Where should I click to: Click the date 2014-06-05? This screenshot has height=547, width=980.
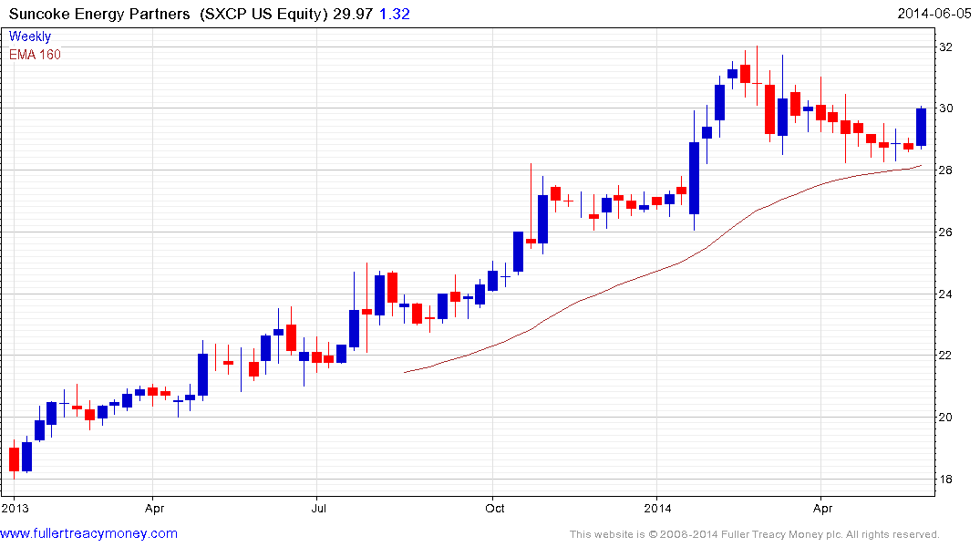coord(934,13)
